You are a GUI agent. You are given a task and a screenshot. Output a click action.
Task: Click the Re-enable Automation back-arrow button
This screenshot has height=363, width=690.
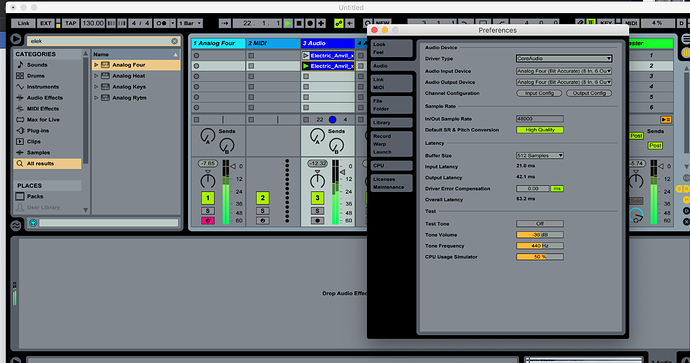350,23
